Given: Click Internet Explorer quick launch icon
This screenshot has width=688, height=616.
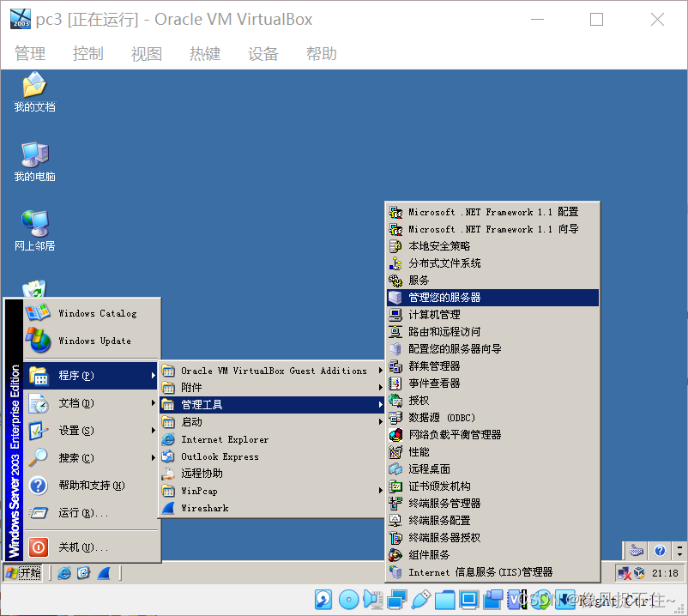Looking at the screenshot, I should (x=64, y=573).
